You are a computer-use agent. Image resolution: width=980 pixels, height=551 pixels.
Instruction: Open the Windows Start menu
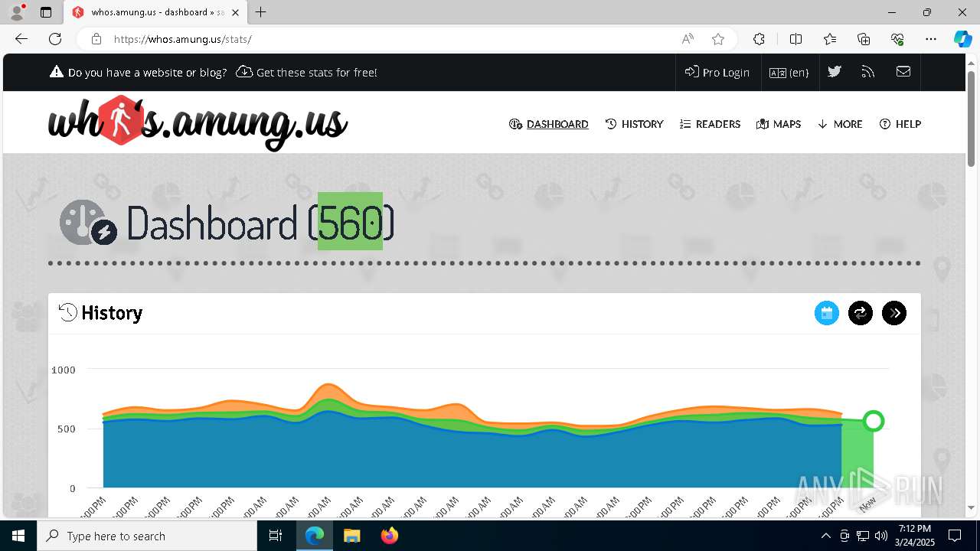[x=18, y=536]
